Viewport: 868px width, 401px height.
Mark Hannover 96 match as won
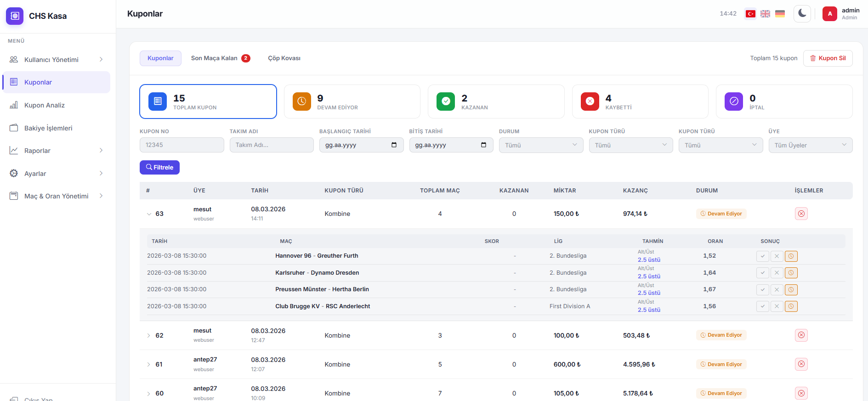[763, 256]
